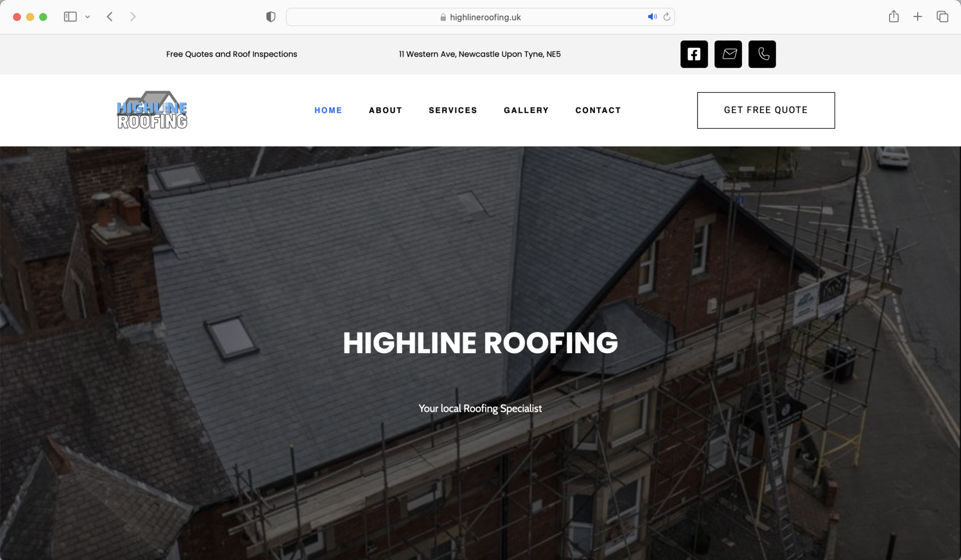Click the Get Free Quote button
This screenshot has height=560, width=961.
point(766,110)
